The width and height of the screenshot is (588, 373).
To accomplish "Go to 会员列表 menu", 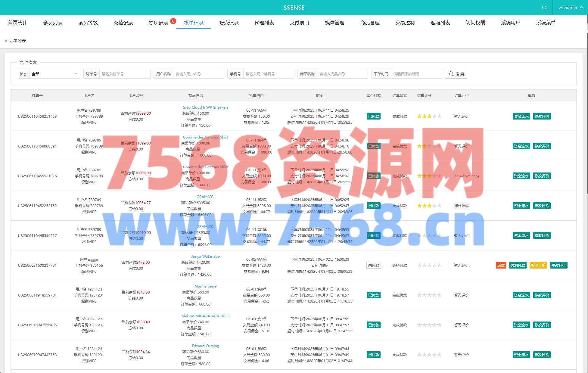I will 53,23.
